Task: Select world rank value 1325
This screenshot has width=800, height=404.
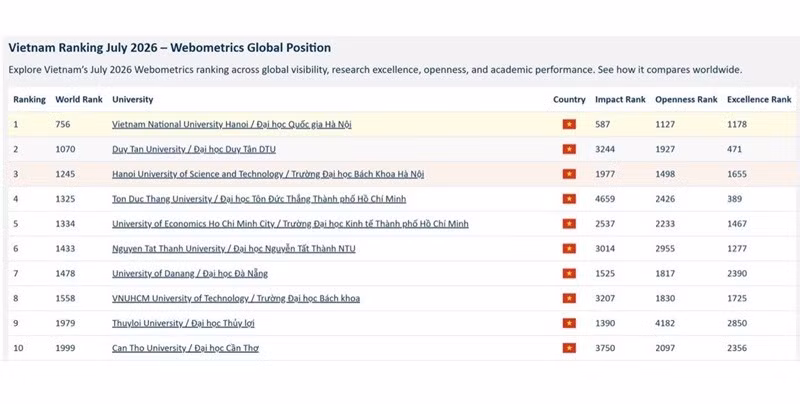Action: point(65,199)
